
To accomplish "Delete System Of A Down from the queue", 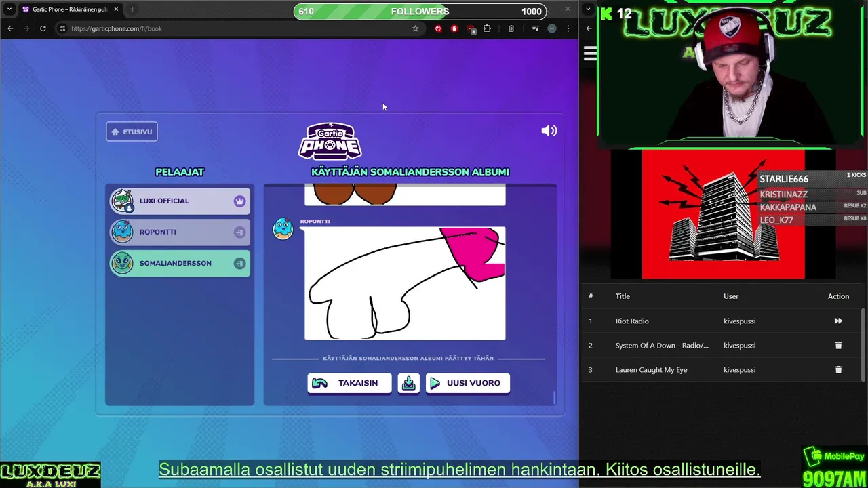I will click(x=838, y=346).
